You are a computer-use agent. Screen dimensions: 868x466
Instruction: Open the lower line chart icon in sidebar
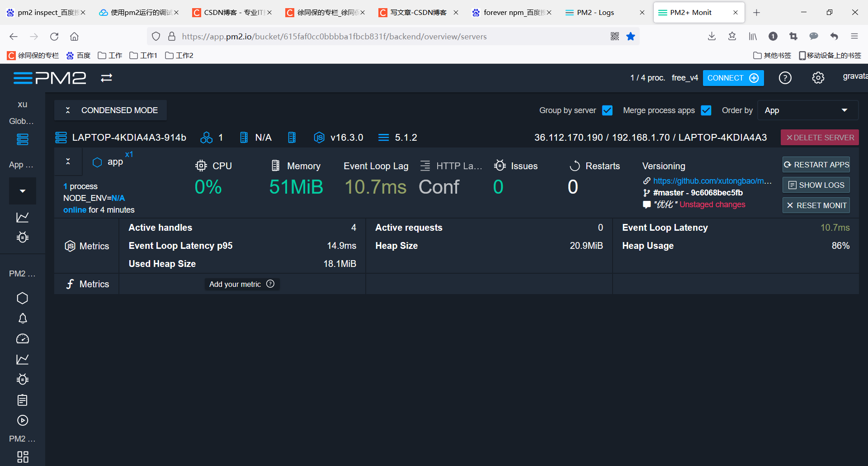pyautogui.click(x=23, y=359)
